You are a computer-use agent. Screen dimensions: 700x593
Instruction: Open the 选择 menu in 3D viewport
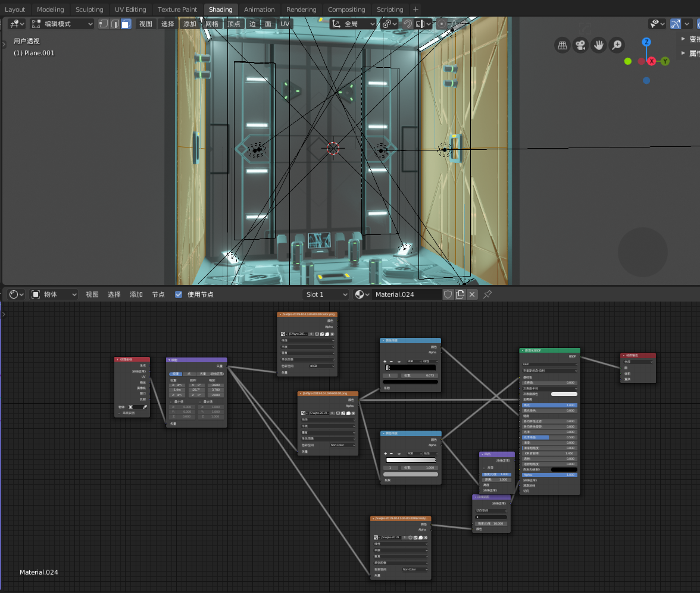click(167, 24)
